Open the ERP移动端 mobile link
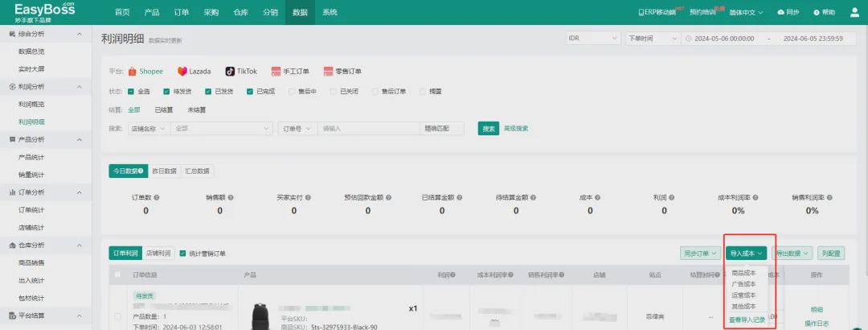 pyautogui.click(x=657, y=12)
